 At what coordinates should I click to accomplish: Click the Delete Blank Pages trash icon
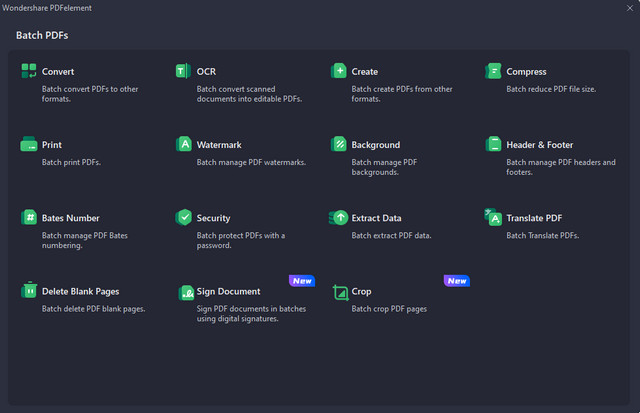[x=29, y=290]
